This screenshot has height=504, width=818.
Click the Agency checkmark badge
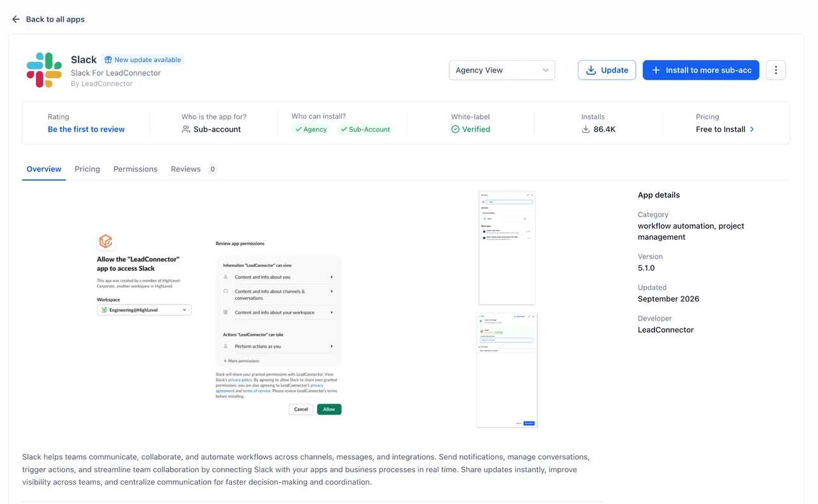pyautogui.click(x=311, y=129)
